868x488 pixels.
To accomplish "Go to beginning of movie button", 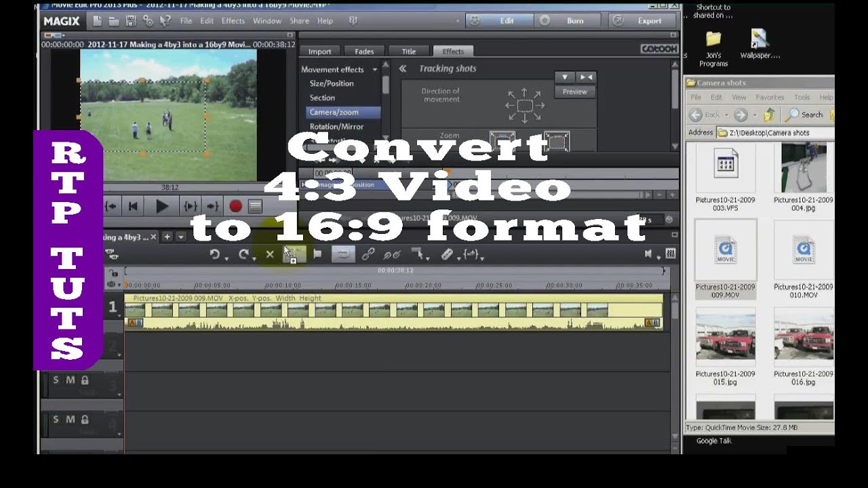I will [x=134, y=207].
